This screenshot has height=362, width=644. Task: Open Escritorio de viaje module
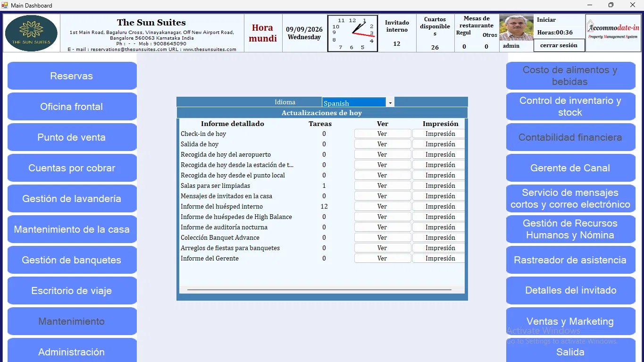(x=72, y=291)
